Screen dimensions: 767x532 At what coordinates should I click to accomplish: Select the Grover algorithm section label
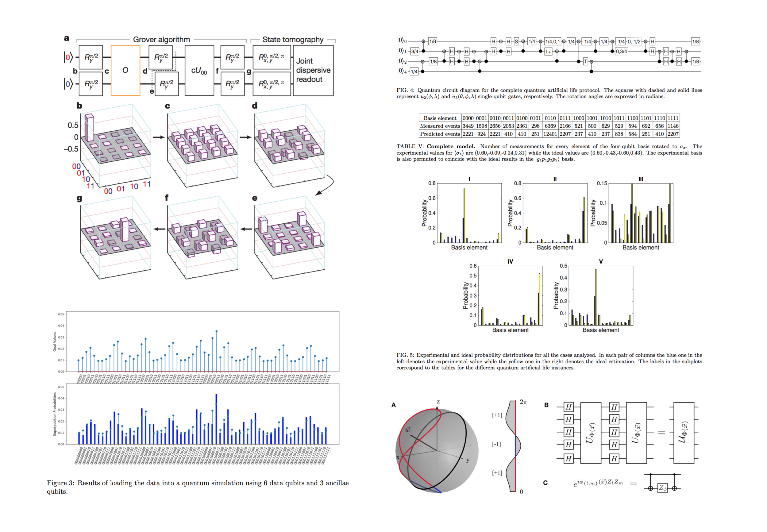(x=162, y=39)
